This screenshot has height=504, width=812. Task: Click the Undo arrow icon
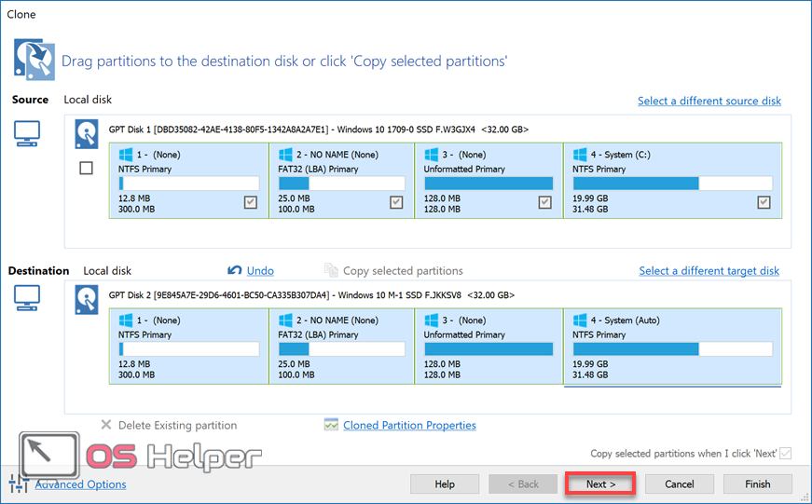(x=235, y=270)
